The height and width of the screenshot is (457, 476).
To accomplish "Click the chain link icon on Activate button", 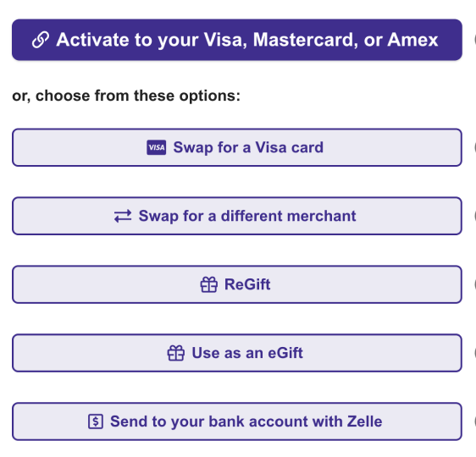I will click(x=41, y=40).
